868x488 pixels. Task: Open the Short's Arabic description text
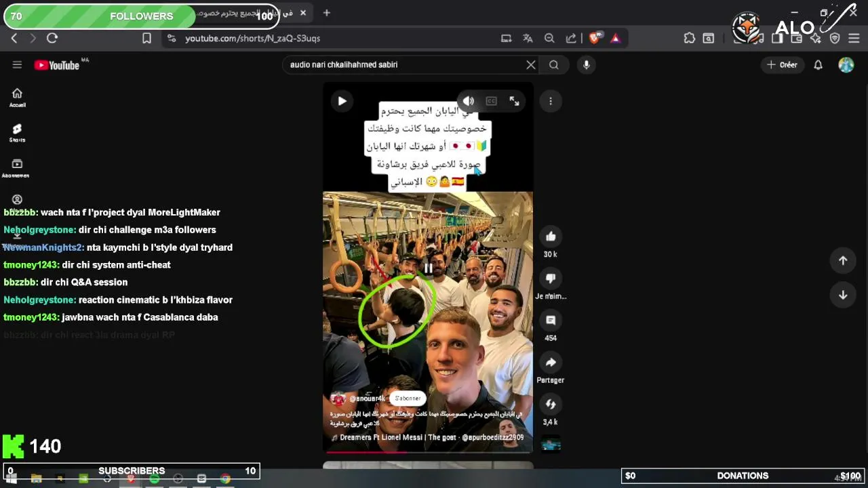coord(426,418)
